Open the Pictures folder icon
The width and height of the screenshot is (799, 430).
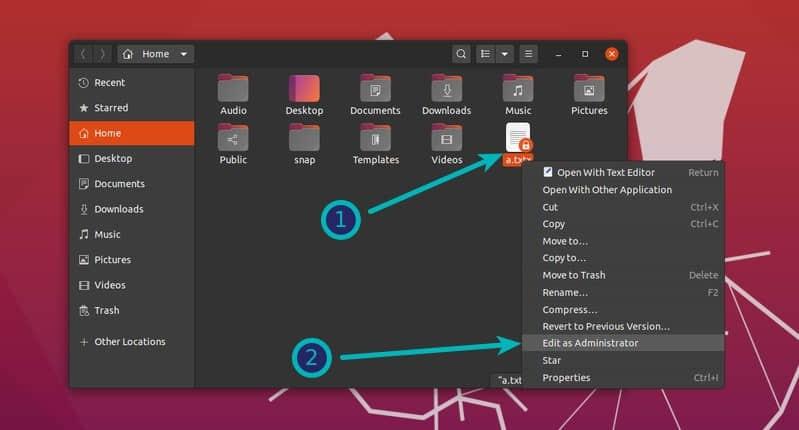[x=589, y=90]
